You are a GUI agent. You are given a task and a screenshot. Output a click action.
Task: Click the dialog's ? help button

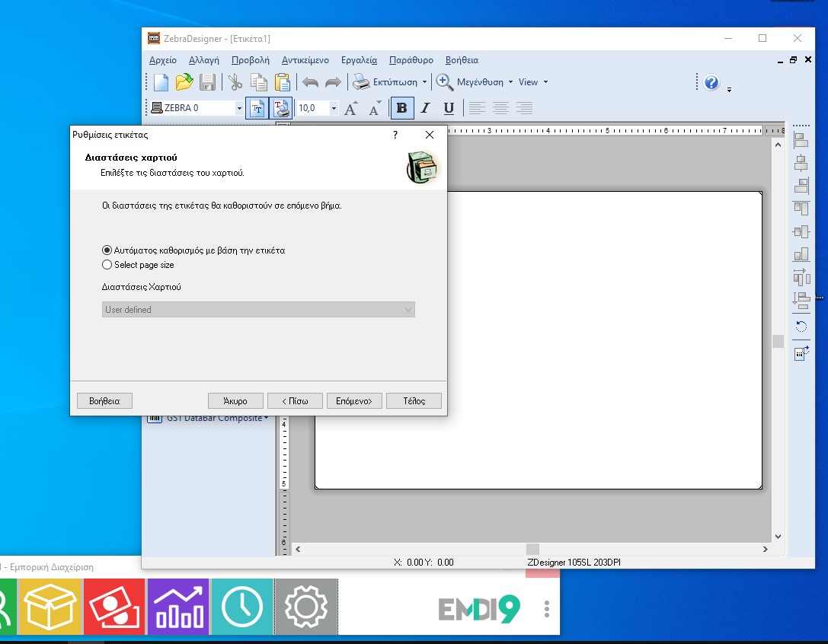(x=395, y=135)
